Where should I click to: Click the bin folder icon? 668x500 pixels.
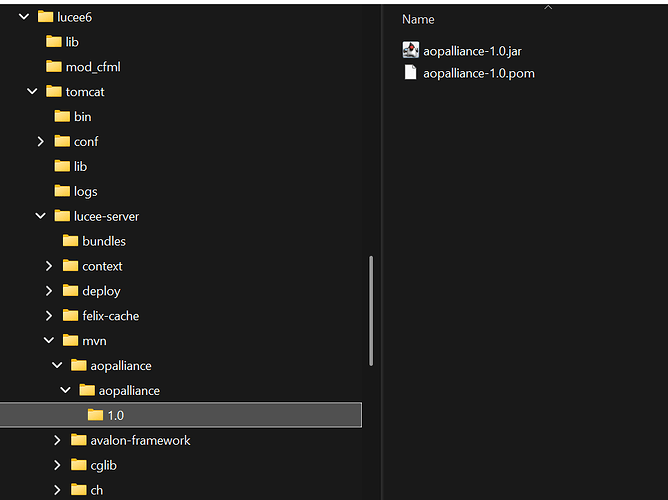62,116
